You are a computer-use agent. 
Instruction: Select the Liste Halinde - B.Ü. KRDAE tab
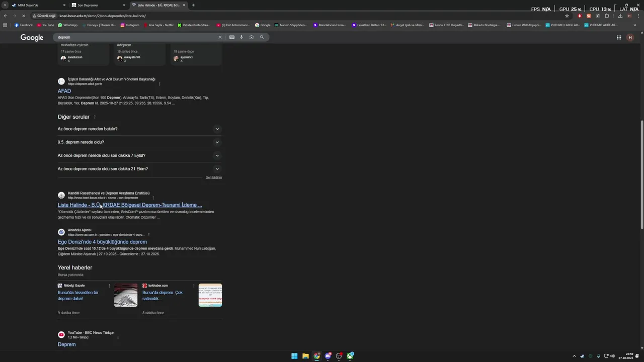(x=158, y=5)
